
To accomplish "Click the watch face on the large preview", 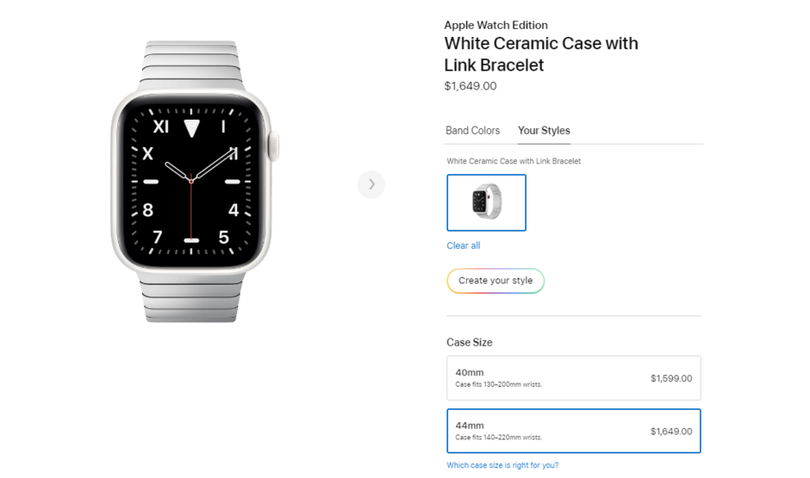I will pyautogui.click(x=190, y=183).
